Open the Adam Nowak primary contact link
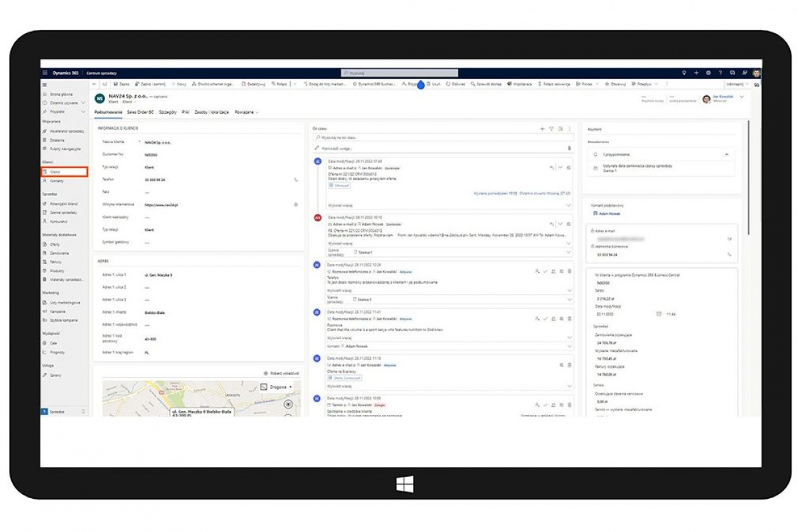The height and width of the screenshot is (532, 798). [609, 214]
